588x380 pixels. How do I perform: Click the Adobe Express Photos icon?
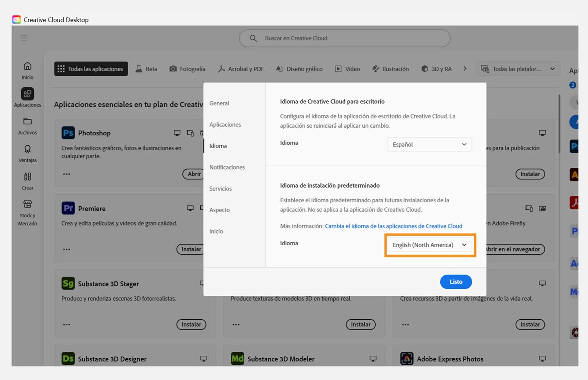coord(407,359)
